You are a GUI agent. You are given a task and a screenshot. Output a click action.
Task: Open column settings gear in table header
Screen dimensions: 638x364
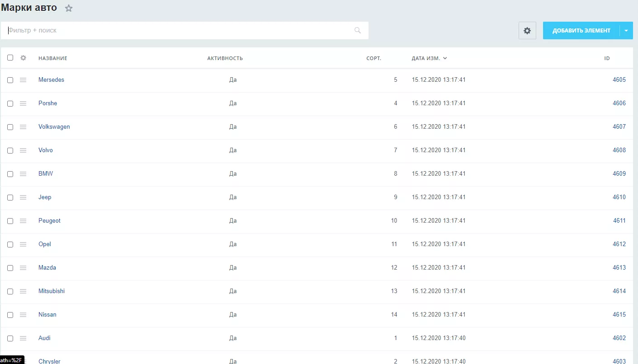(x=24, y=58)
